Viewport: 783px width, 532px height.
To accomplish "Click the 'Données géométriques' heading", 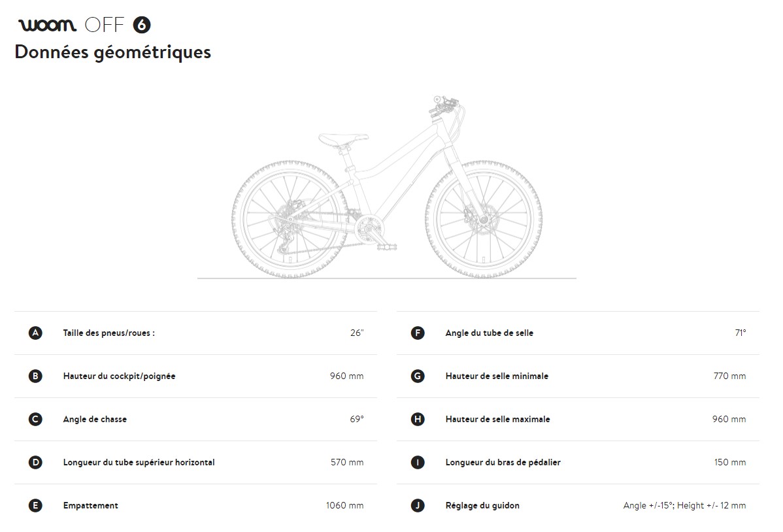I will 112,52.
